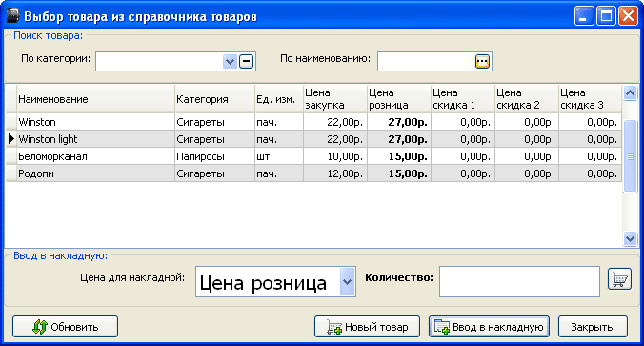Click the Папиросы category cell

214,156
